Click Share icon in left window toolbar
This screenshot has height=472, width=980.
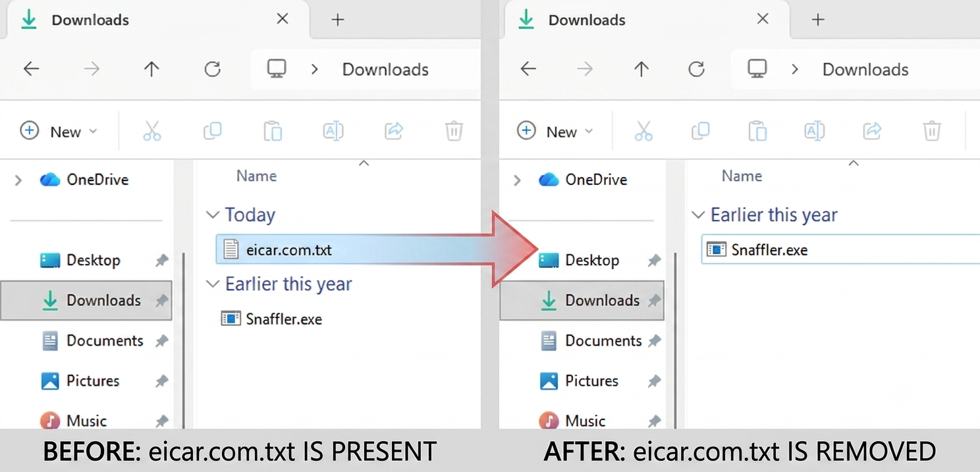pos(394,131)
